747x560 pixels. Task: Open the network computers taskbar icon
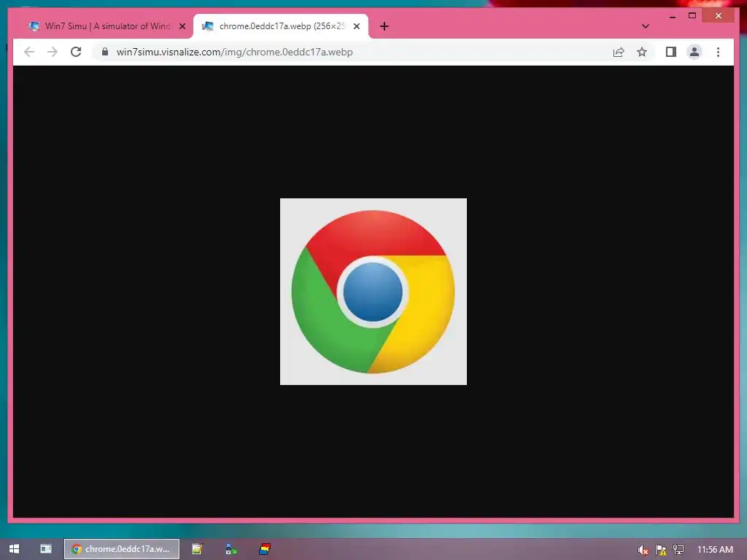coord(231,549)
